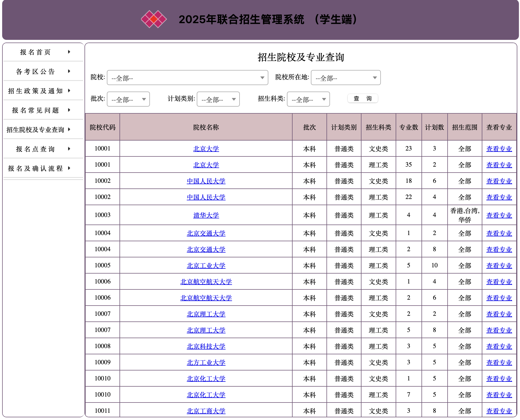Click 查看专业 for 清华大学

coord(499,215)
